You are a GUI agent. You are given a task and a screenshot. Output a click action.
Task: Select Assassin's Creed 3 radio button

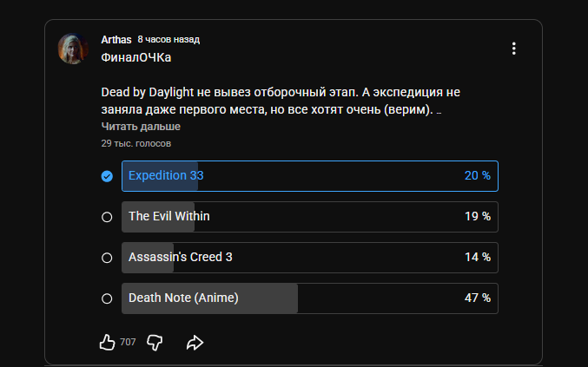(107, 258)
